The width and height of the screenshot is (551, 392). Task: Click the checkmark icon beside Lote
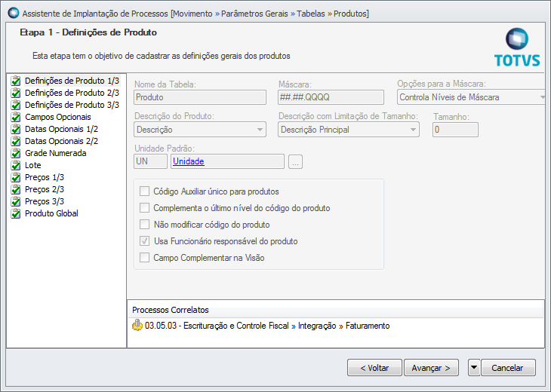click(16, 165)
